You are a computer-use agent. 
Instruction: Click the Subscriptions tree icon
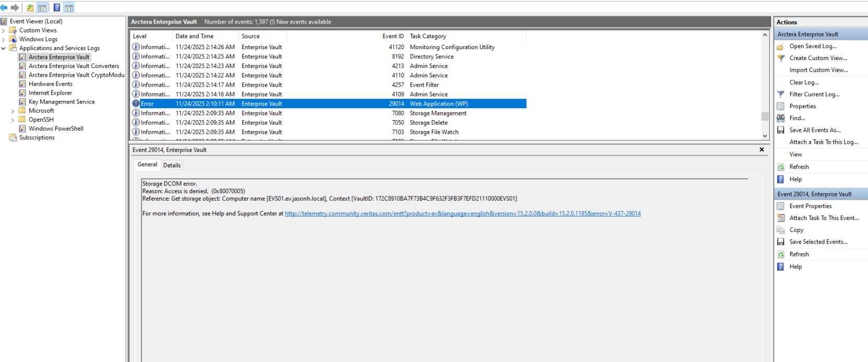click(13, 137)
